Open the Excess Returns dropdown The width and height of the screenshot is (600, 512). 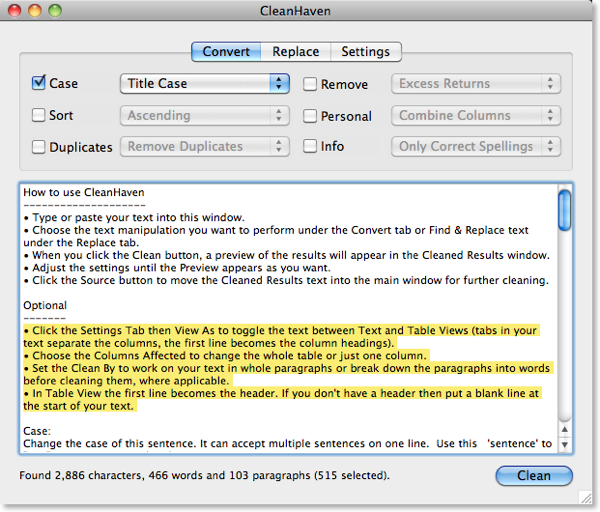(x=475, y=84)
